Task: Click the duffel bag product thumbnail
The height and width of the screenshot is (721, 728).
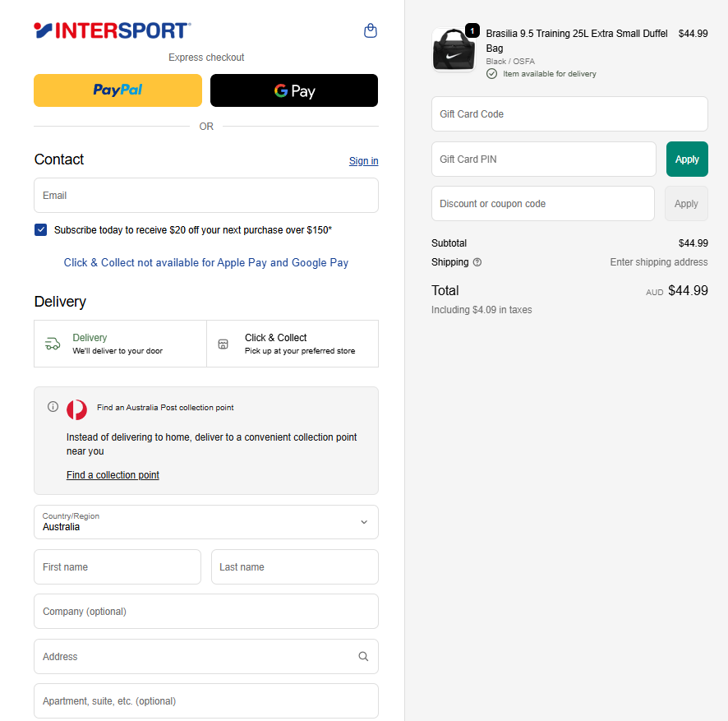Action: point(453,50)
